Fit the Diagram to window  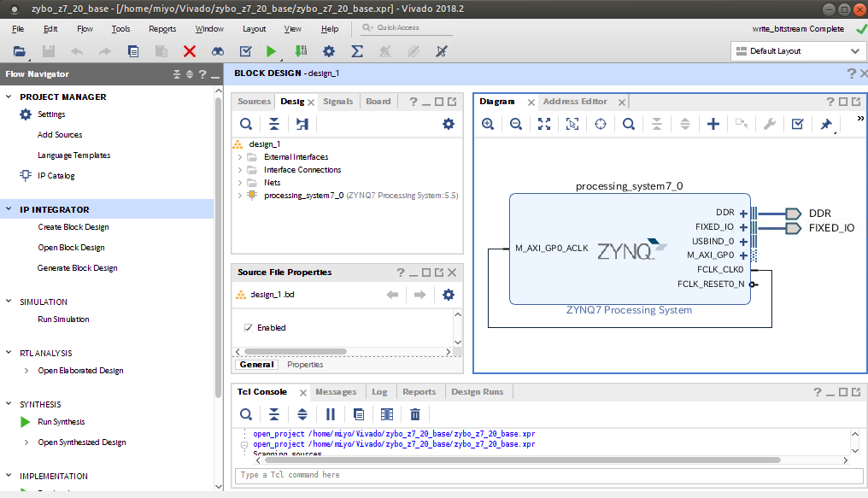[x=544, y=124]
